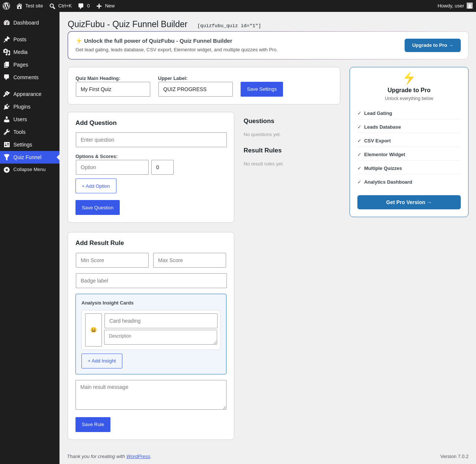Click Get Pro Version button

tap(409, 202)
